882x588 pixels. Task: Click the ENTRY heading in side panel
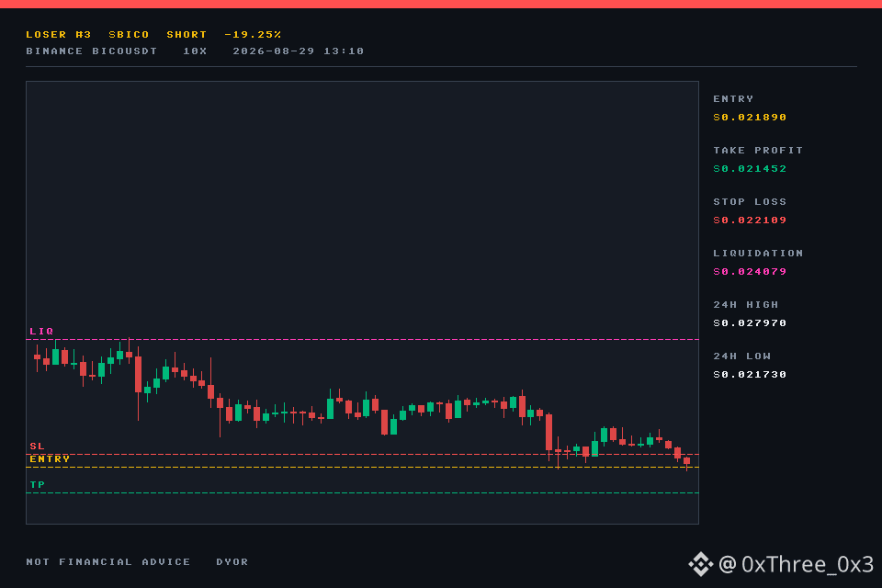tap(733, 99)
